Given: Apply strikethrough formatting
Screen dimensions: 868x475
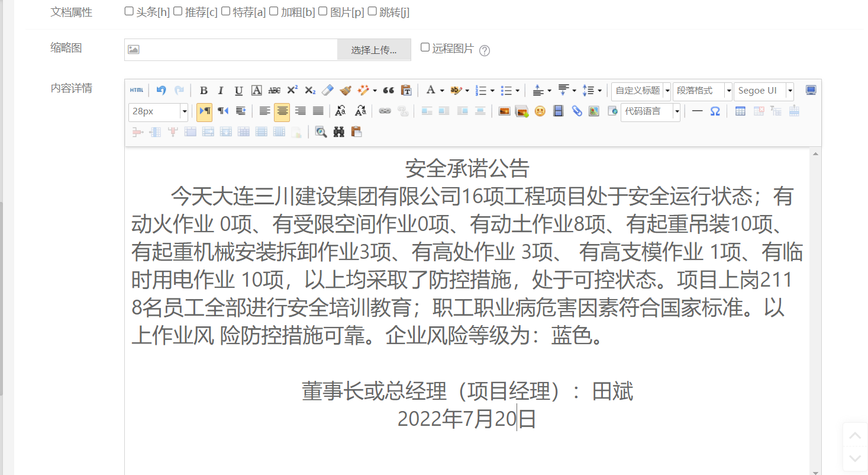Looking at the screenshot, I should (x=274, y=91).
